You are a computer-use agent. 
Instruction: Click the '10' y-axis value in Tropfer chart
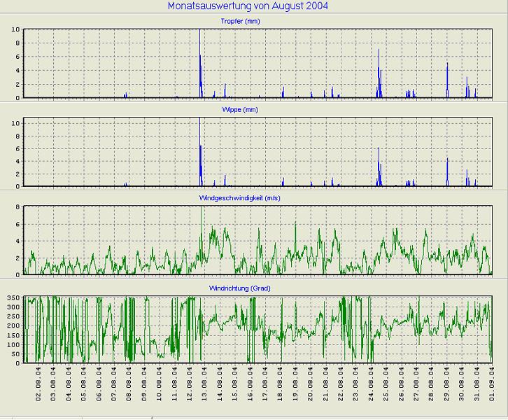[x=16, y=29]
